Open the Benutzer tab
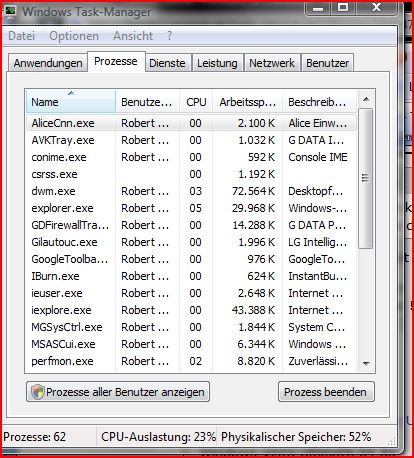The image size is (414, 458). tap(328, 63)
